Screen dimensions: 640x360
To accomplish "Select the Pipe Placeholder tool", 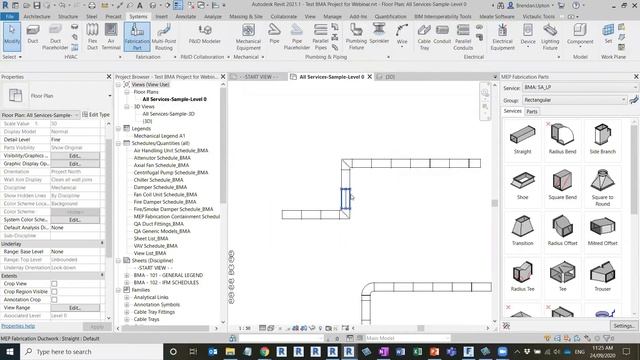I will pos(297,37).
